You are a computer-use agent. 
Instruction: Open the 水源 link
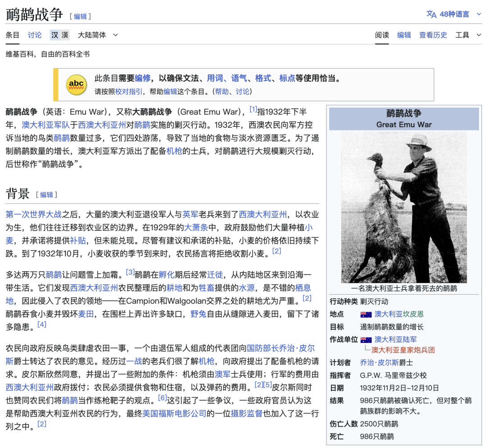coord(247,288)
